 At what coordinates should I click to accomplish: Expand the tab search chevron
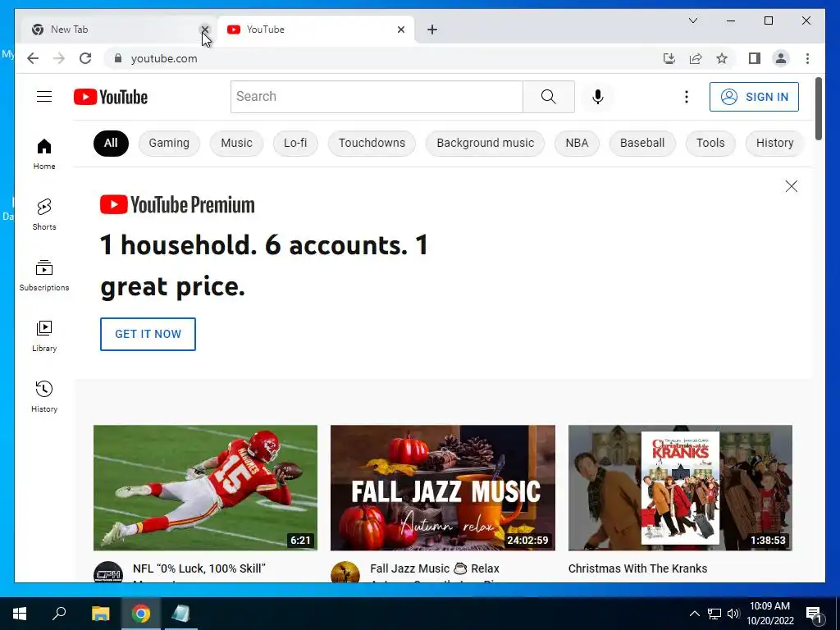click(x=692, y=21)
